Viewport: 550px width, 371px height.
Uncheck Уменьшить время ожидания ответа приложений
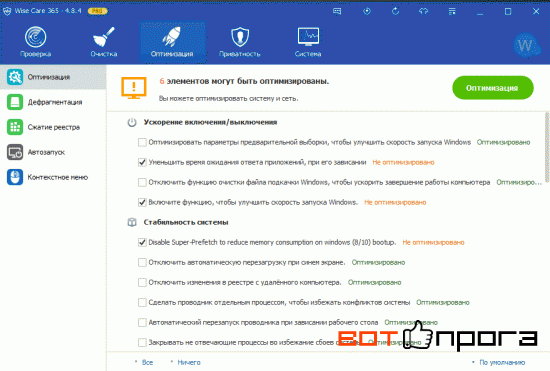[142, 162]
